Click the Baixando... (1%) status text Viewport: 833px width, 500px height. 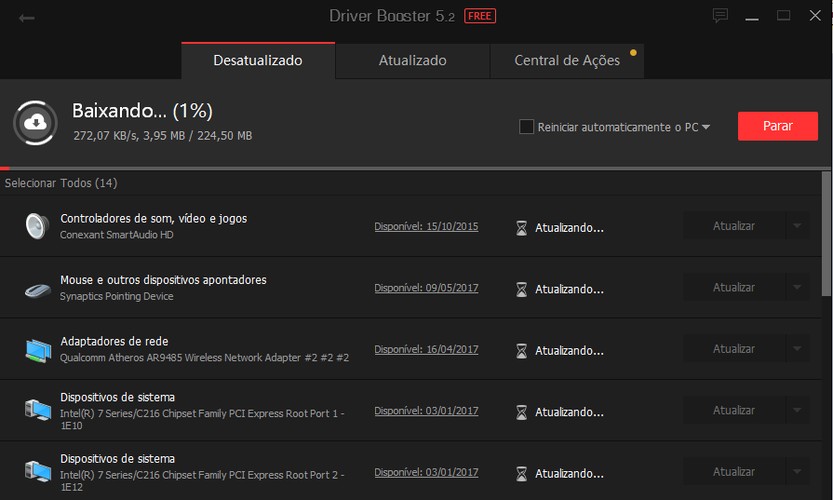142,111
